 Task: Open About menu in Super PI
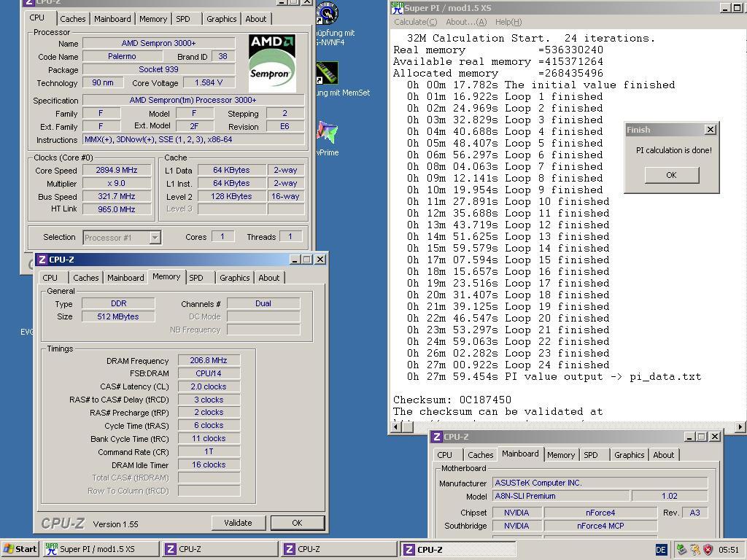(x=466, y=22)
